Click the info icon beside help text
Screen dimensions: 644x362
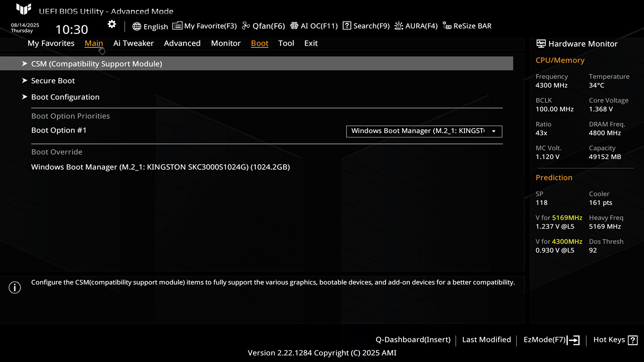point(15,287)
